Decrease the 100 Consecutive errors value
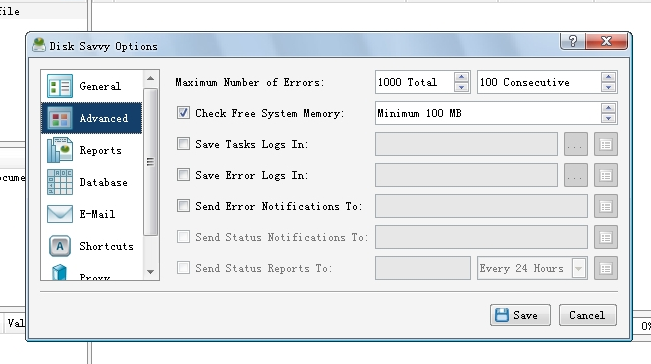Screen dimensions: 651x364 (x=608, y=87)
